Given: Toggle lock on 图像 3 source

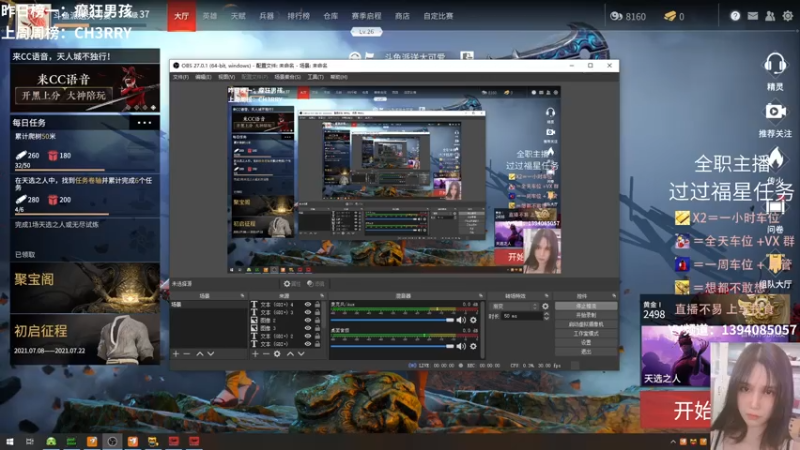Looking at the screenshot, I should click(317, 328).
